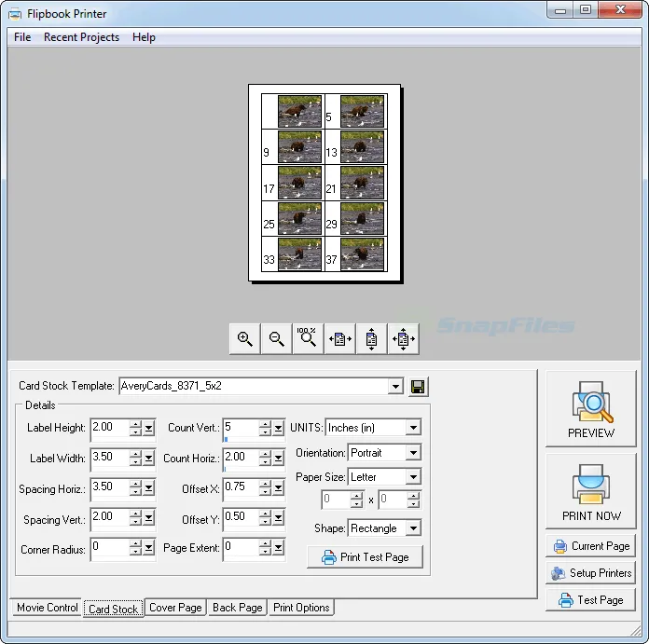Click Label Height spinner arrows

pyautogui.click(x=135, y=428)
